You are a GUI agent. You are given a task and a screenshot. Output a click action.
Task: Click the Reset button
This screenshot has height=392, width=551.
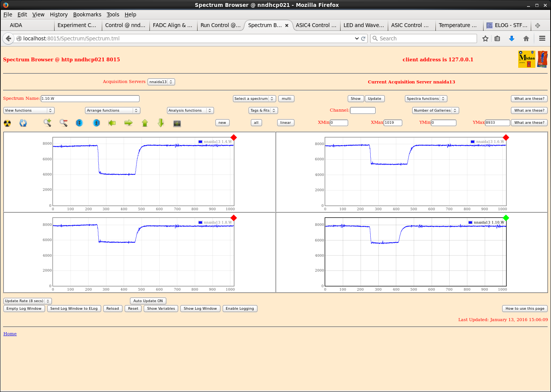click(133, 309)
